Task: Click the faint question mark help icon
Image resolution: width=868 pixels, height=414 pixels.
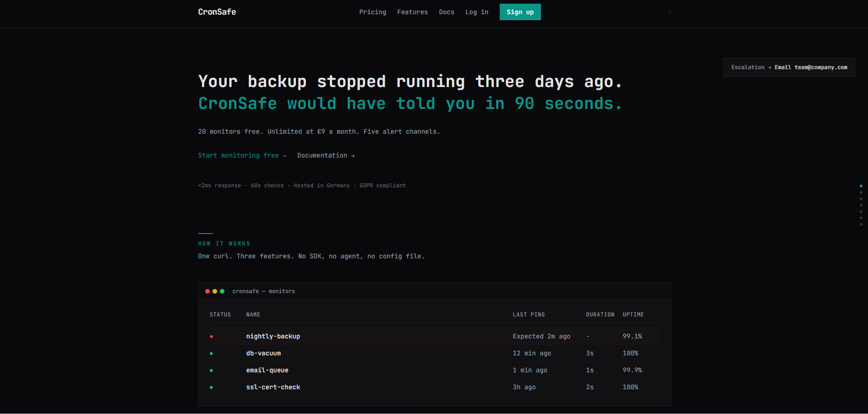Action: tap(669, 12)
